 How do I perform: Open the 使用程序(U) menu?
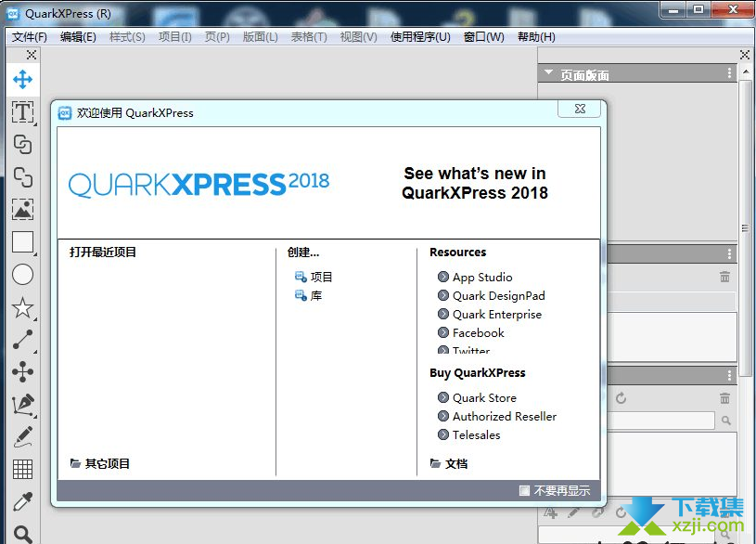coord(420,37)
